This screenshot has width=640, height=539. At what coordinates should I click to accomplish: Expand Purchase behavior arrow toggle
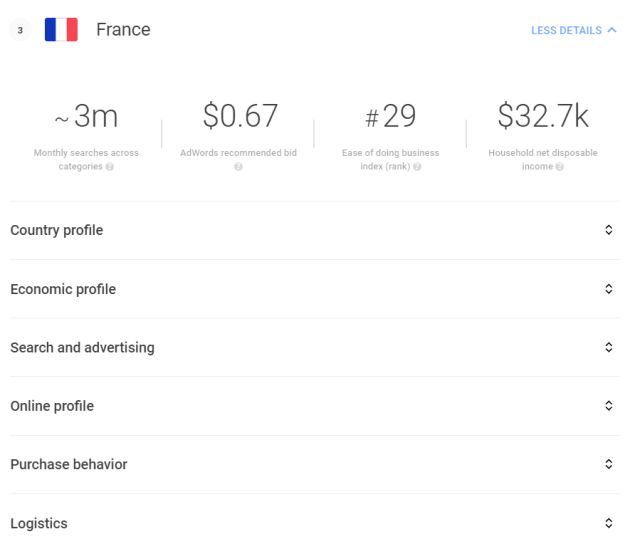tap(609, 464)
